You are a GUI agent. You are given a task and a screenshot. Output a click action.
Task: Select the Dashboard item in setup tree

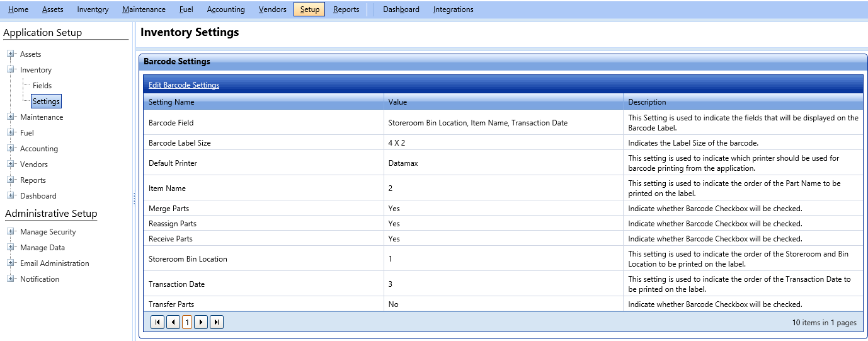[x=38, y=196]
